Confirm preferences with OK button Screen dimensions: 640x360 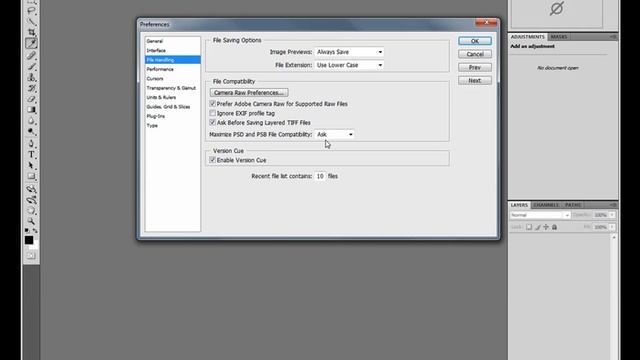[x=475, y=41]
